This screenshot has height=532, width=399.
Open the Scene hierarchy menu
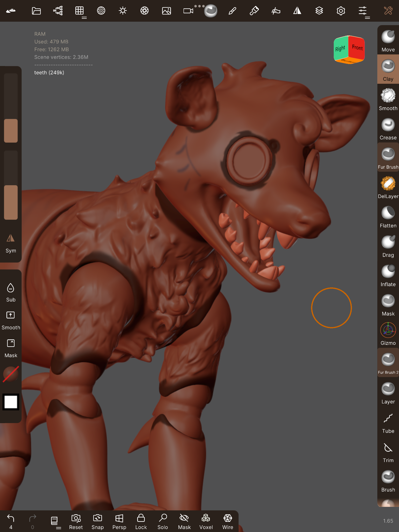[58, 11]
